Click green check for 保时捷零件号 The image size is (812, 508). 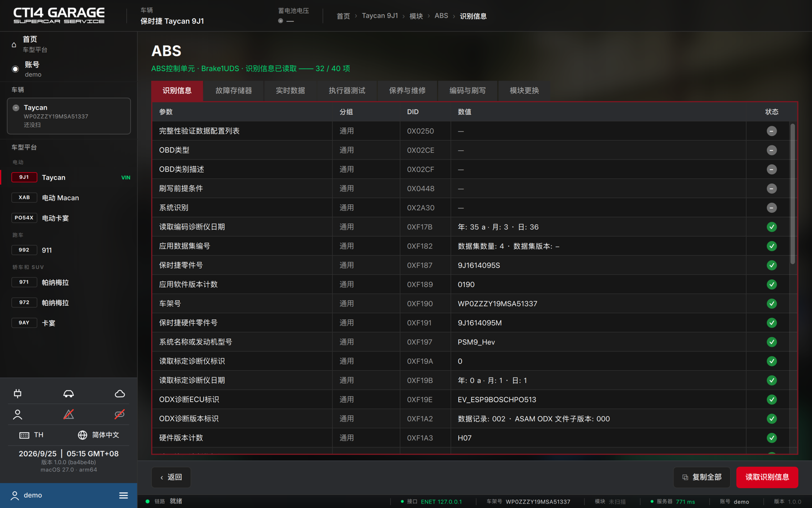tap(771, 265)
